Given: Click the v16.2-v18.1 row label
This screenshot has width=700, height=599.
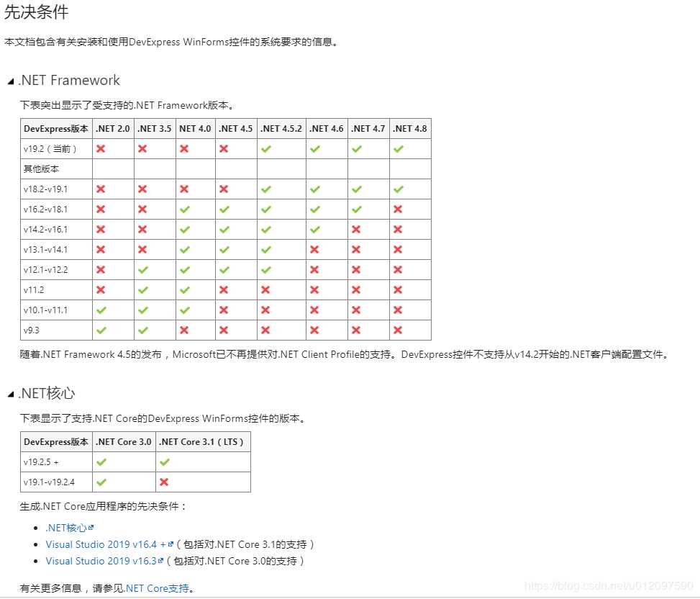Looking at the screenshot, I should tap(45, 209).
